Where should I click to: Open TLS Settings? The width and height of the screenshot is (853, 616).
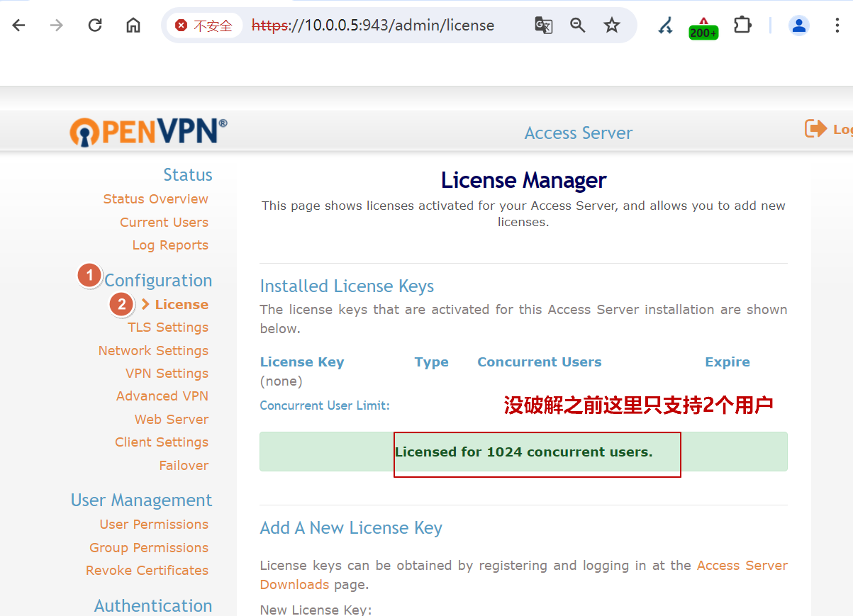coord(168,327)
